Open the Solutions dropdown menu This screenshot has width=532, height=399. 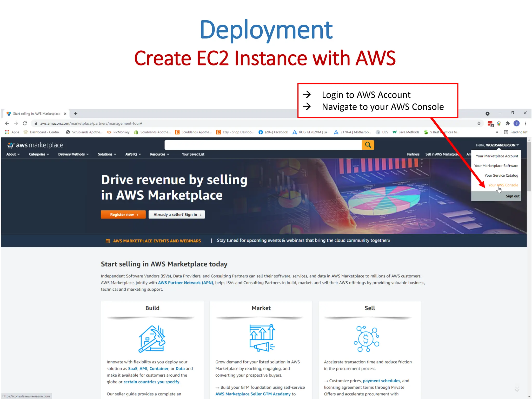click(107, 154)
